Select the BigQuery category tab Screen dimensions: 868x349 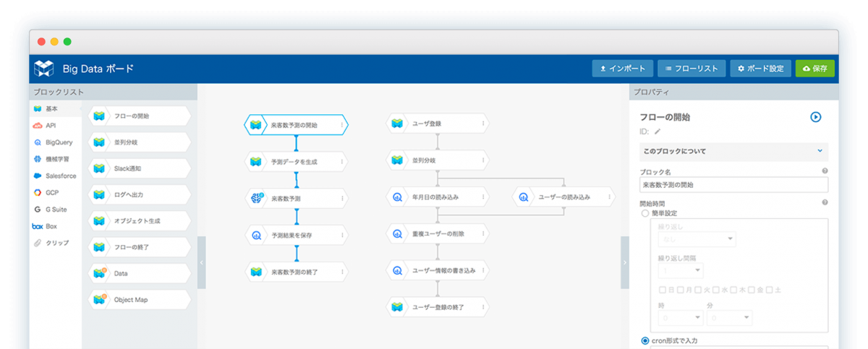[56, 142]
